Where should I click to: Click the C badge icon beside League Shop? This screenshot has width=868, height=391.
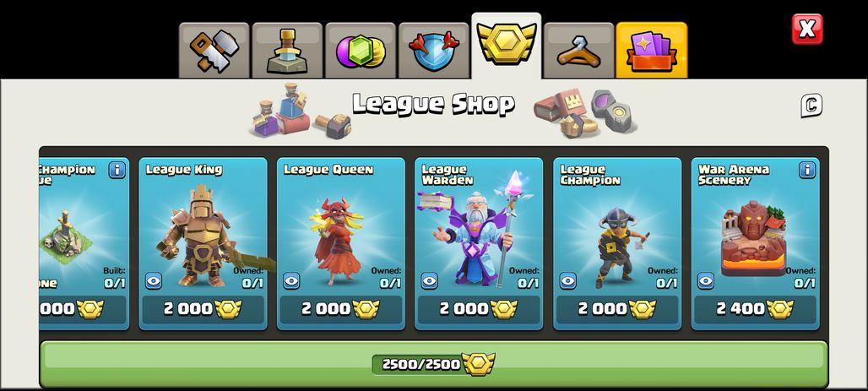[x=811, y=106]
